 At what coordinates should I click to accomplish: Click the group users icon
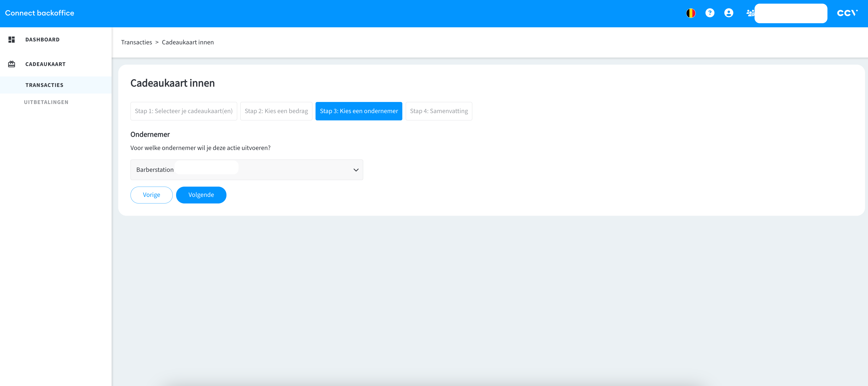click(x=750, y=13)
